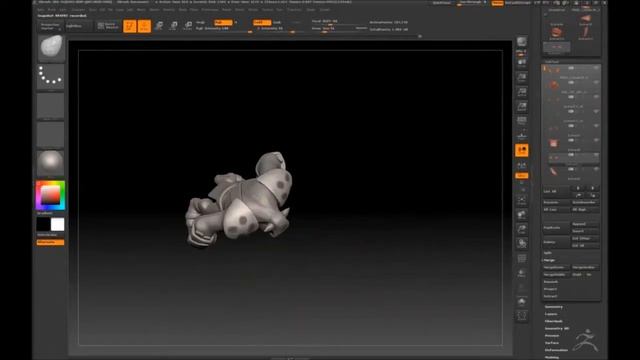Image resolution: width=640 pixels, height=360 pixels.
Task: Click the right shelf Rotate view icon
Action: click(x=522, y=243)
